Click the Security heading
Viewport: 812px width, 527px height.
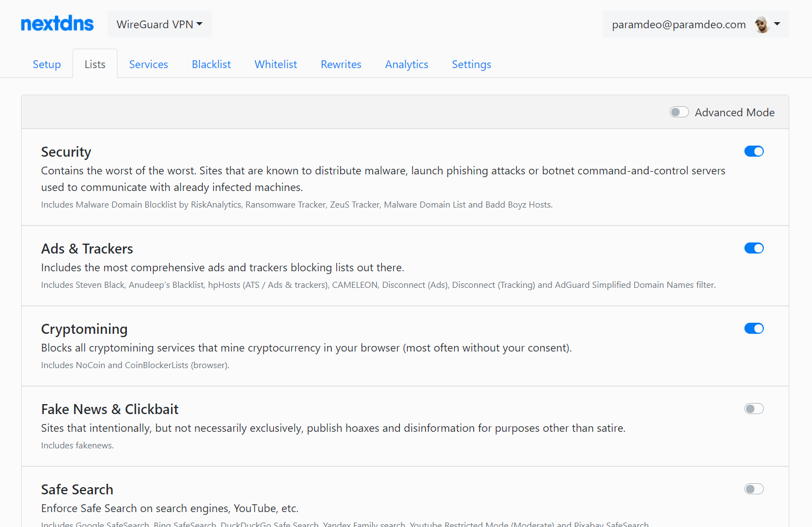66,152
